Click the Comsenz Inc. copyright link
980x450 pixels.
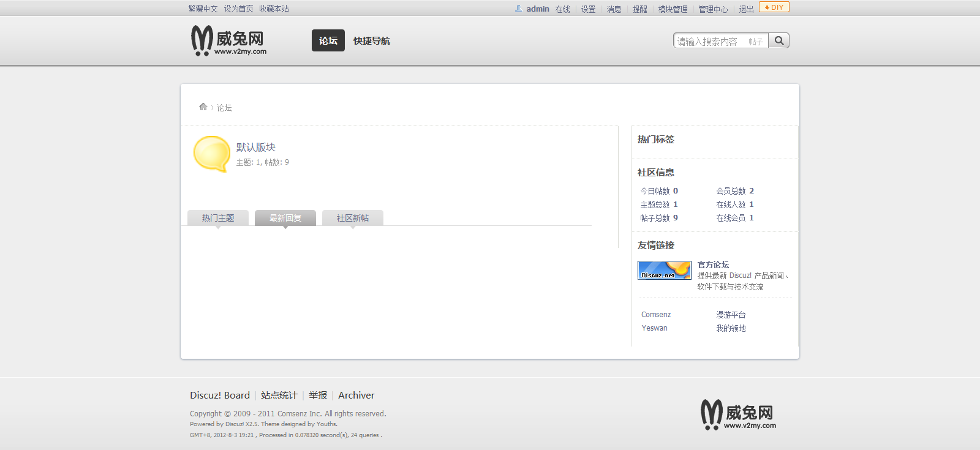click(x=300, y=414)
